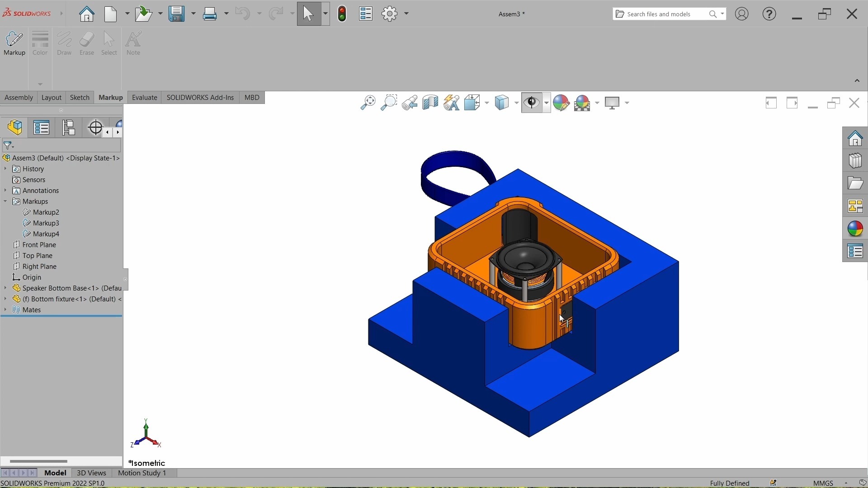
Task: Open the Motion Study 1 tab
Action: tap(142, 473)
